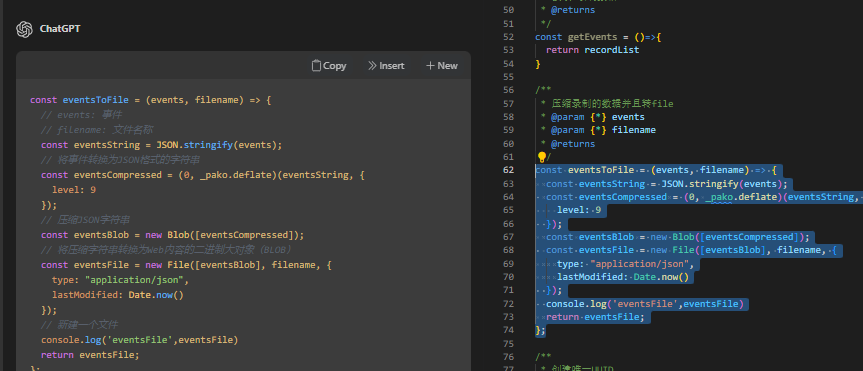Viewport: 863px width, 371px height.
Task: Click console.log statement in editor line 72
Action: (x=644, y=304)
